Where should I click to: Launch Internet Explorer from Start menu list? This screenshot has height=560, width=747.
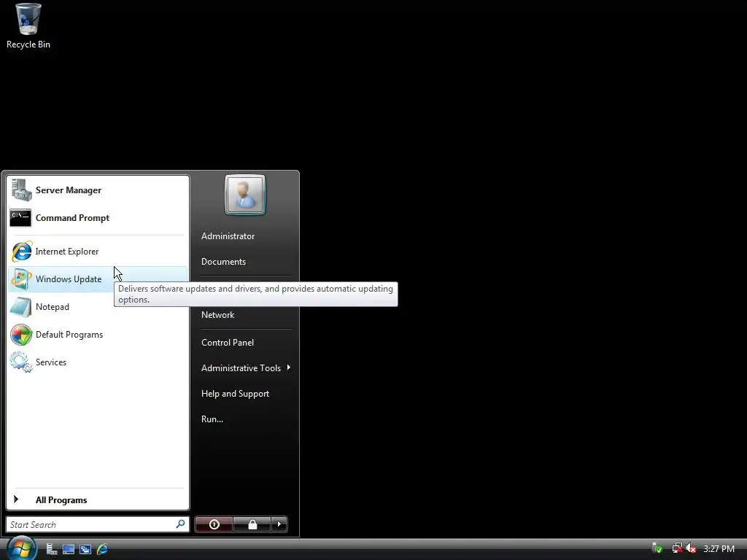pos(98,252)
